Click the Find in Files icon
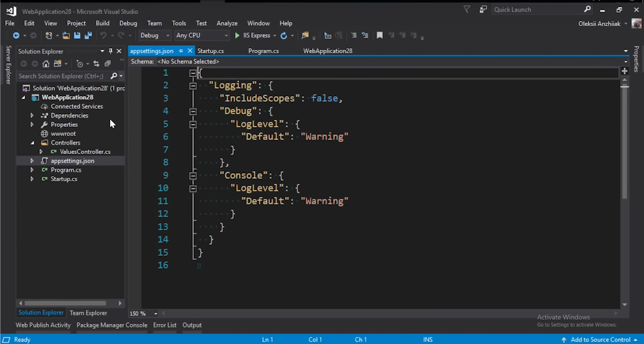The height and width of the screenshot is (344, 644). point(305,36)
